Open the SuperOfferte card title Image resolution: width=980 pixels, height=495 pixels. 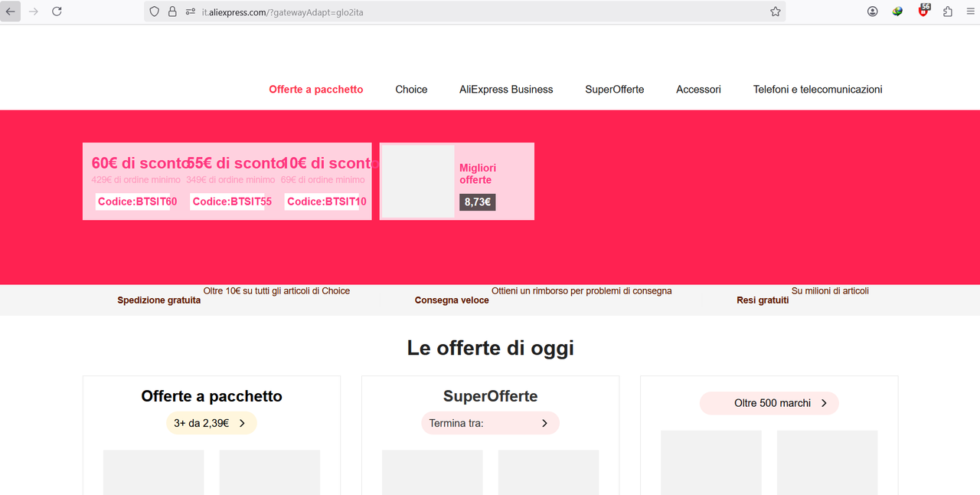490,396
